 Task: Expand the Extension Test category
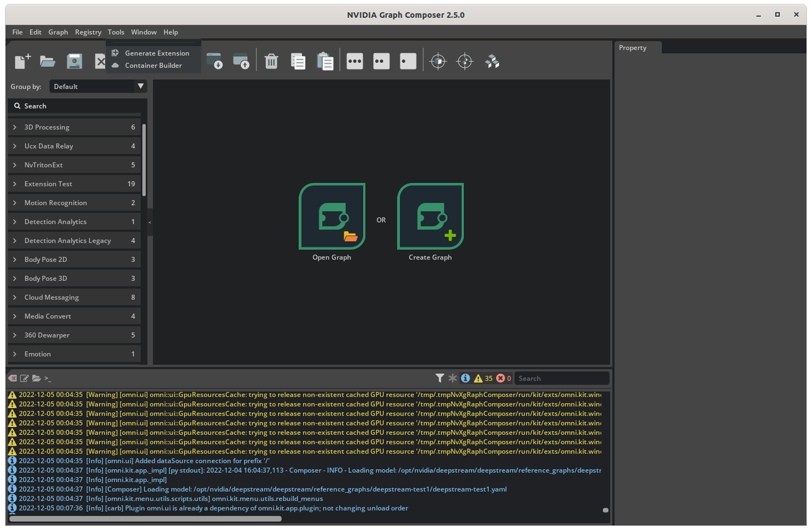[75, 184]
